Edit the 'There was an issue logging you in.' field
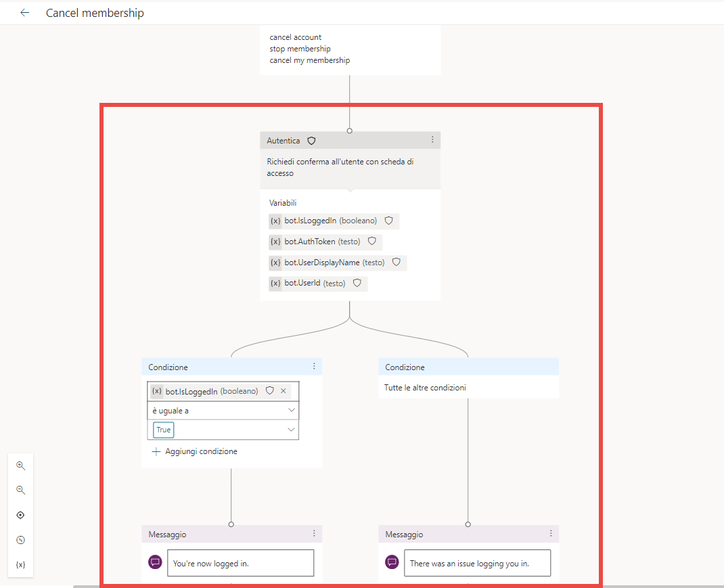 tap(477, 563)
